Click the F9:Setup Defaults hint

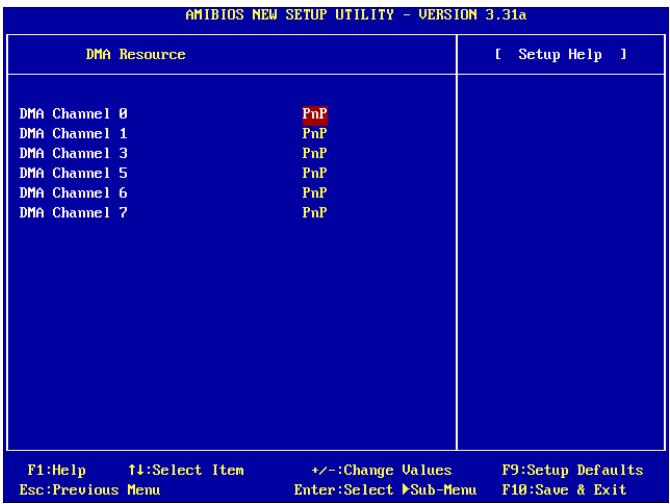coord(573,470)
